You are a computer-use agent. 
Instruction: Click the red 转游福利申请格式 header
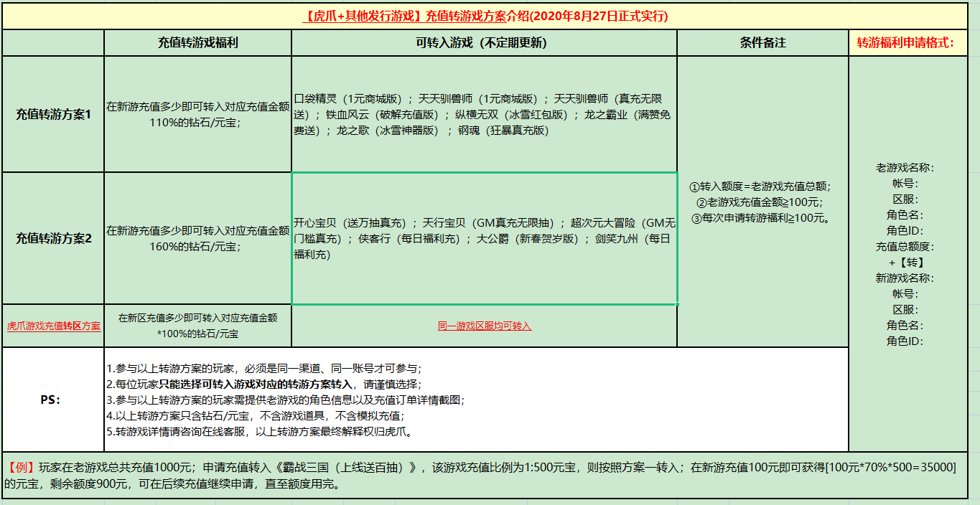[908, 43]
